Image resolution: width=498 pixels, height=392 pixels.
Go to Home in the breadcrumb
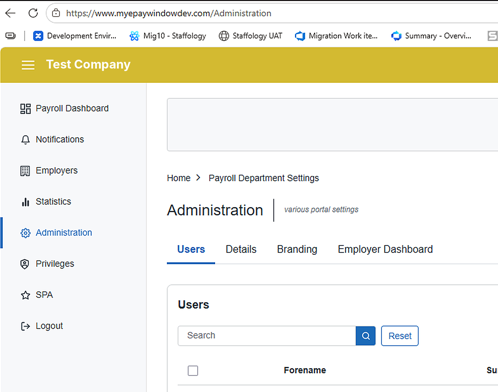[179, 178]
